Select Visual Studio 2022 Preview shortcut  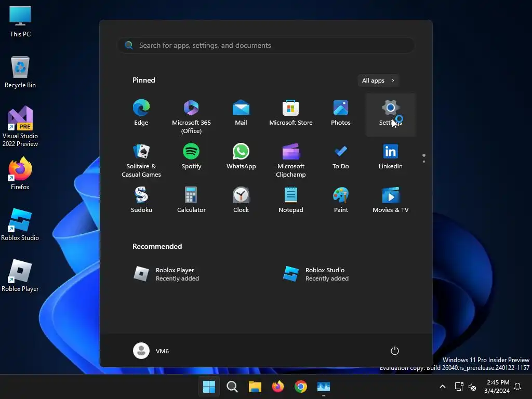[x=20, y=126]
